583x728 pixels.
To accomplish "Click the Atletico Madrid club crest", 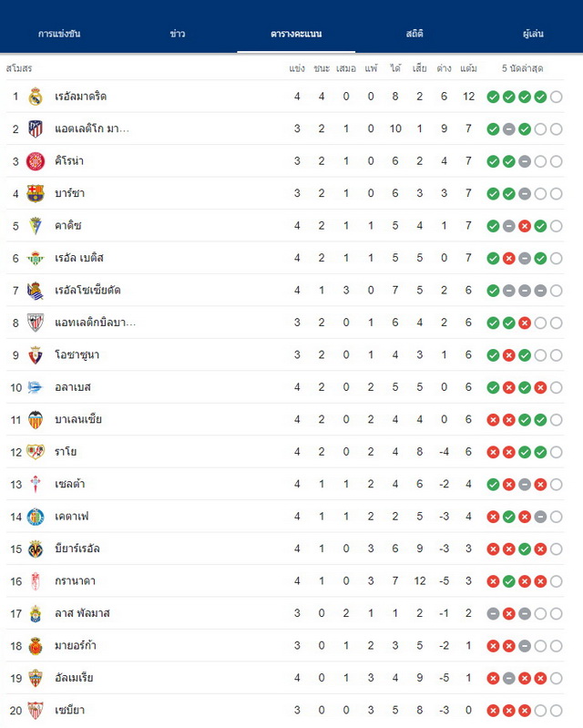I will (36, 128).
